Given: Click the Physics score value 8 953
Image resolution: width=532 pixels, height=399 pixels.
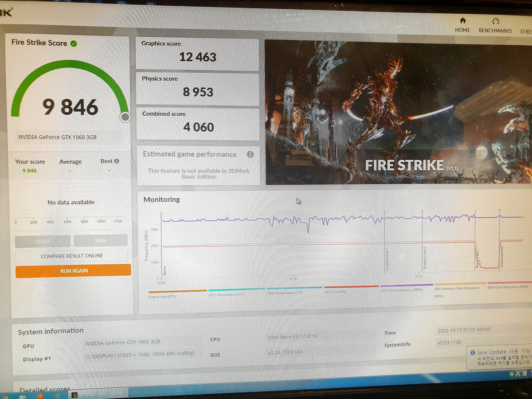Looking at the screenshot, I should [198, 92].
